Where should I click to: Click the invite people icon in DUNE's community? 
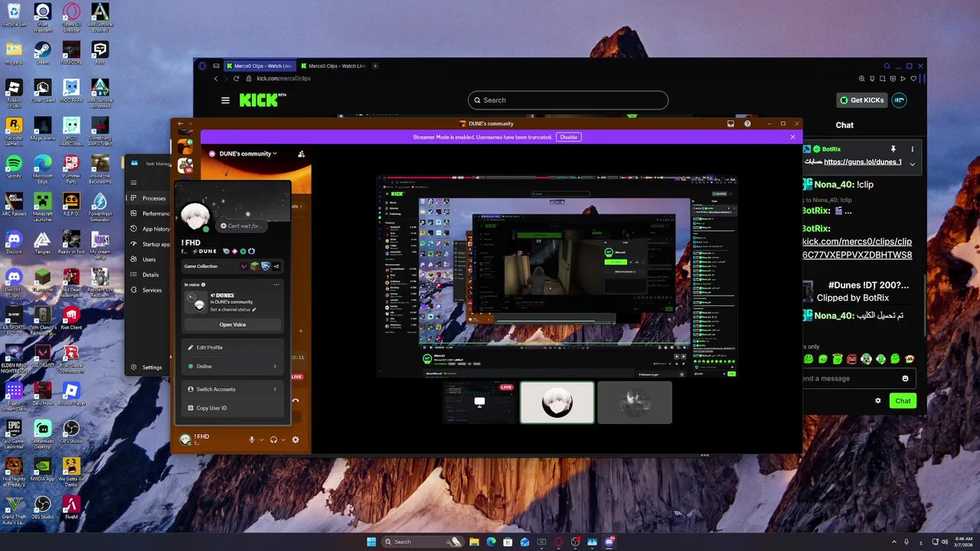pos(302,154)
